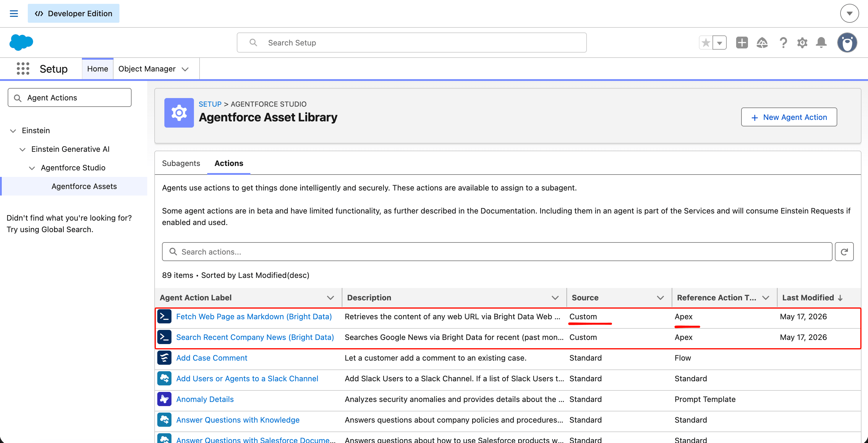
Task: Click the Search actions field
Action: click(x=497, y=252)
